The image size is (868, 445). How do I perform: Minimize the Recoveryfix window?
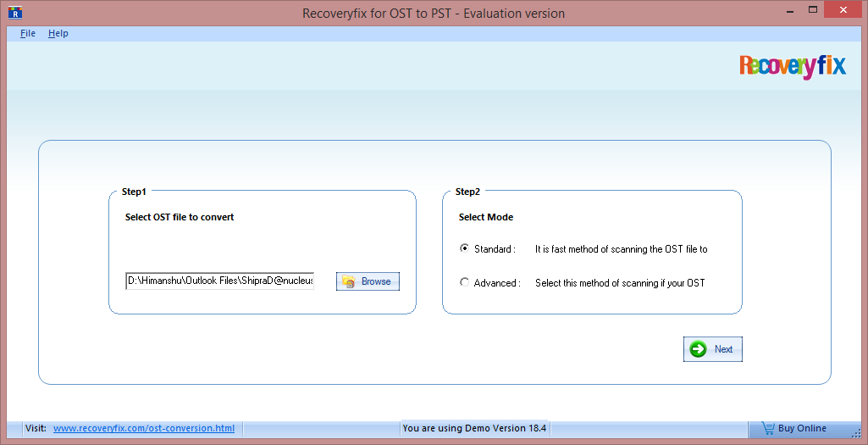coord(792,9)
